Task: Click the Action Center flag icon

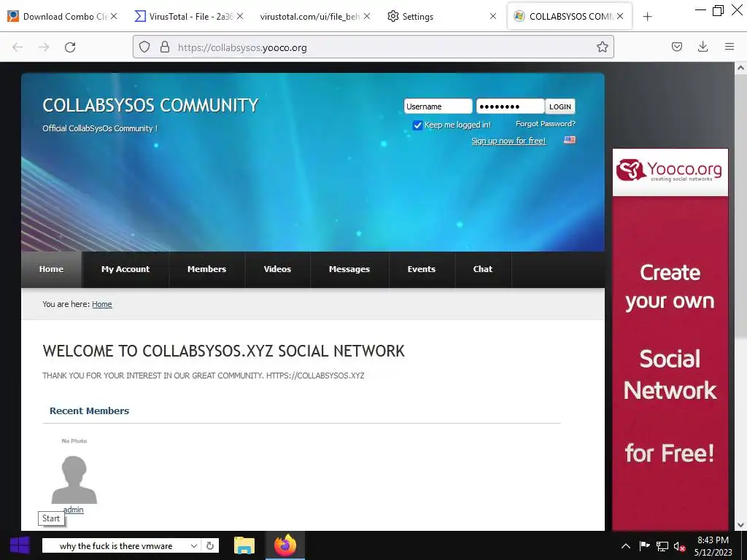Action: pos(644,546)
